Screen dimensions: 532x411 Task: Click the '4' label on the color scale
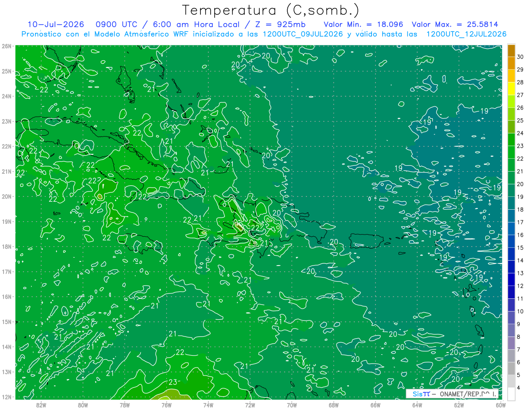coord(519,388)
